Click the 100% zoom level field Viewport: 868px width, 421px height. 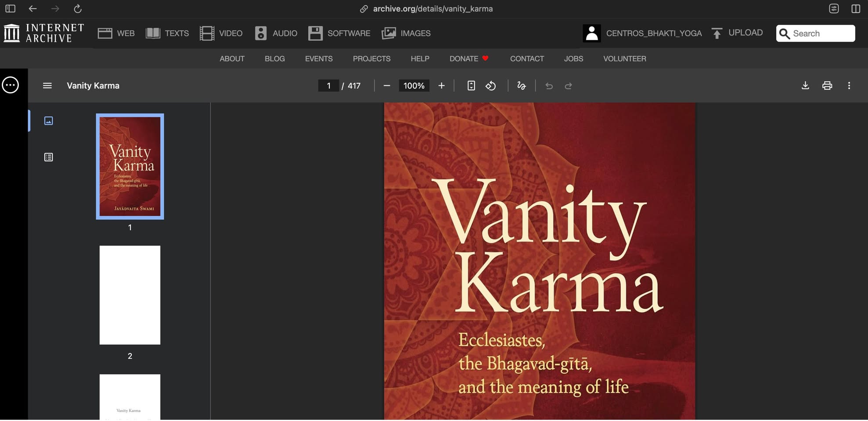click(x=414, y=86)
